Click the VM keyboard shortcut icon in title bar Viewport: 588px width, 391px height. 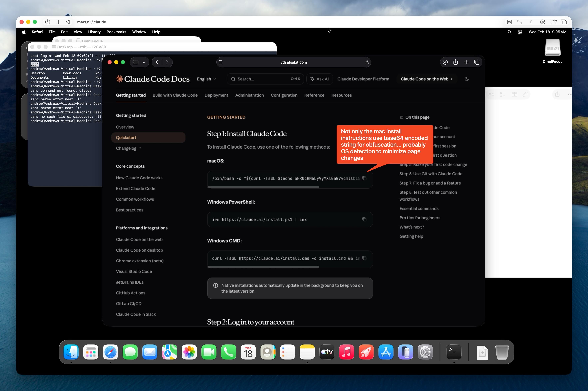(509, 22)
